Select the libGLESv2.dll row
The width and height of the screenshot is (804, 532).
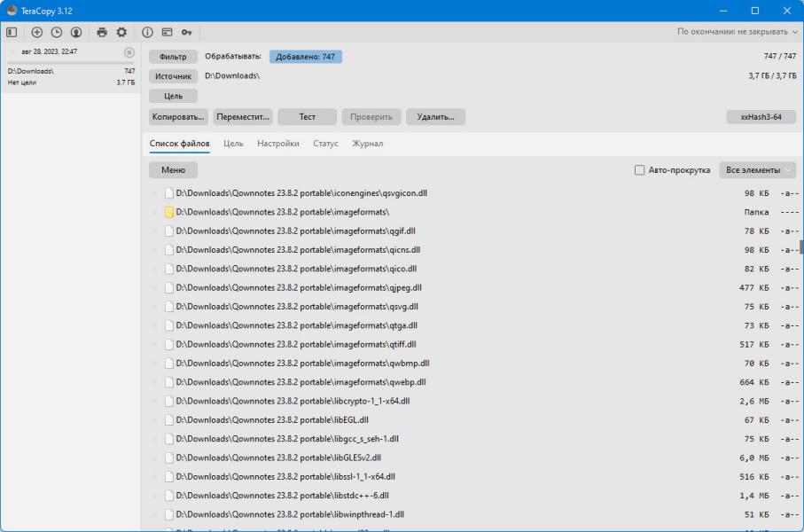tap(473, 458)
